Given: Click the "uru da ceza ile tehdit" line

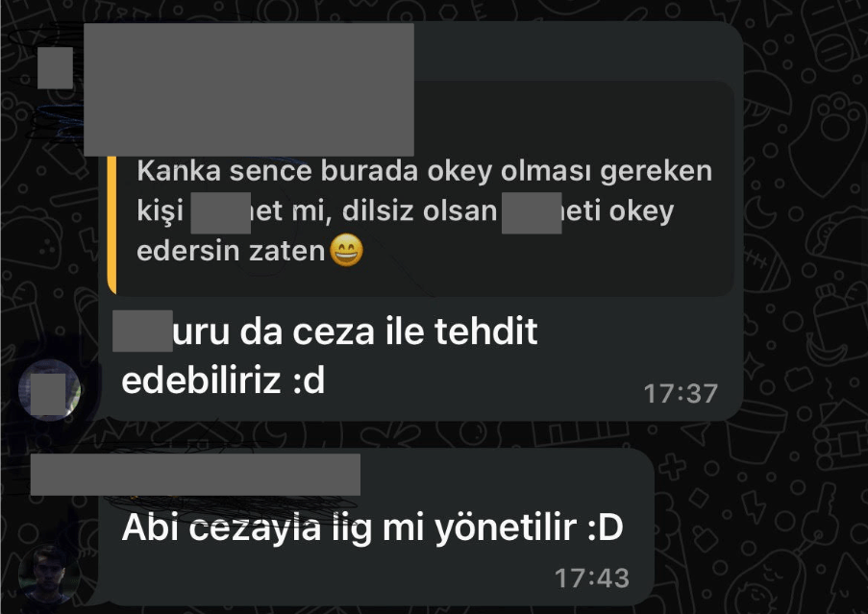Looking at the screenshot, I should 355,332.
